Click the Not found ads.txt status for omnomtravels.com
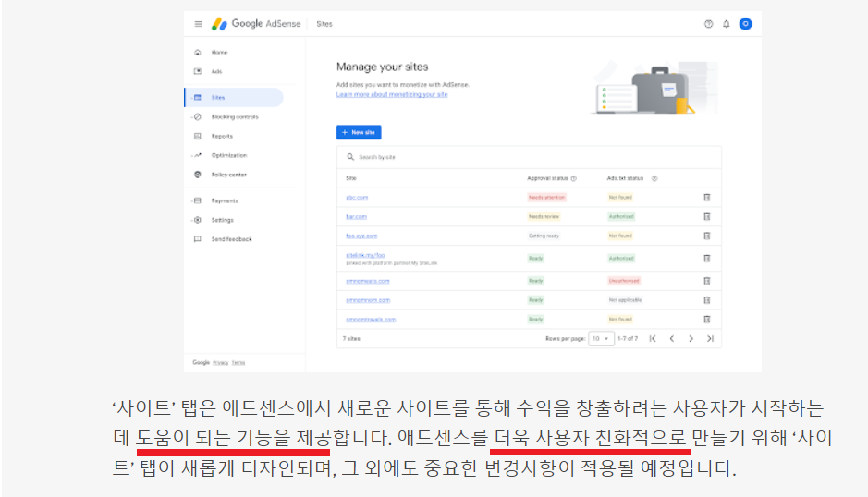Screen dimensions: 868x497 [x=620, y=320]
